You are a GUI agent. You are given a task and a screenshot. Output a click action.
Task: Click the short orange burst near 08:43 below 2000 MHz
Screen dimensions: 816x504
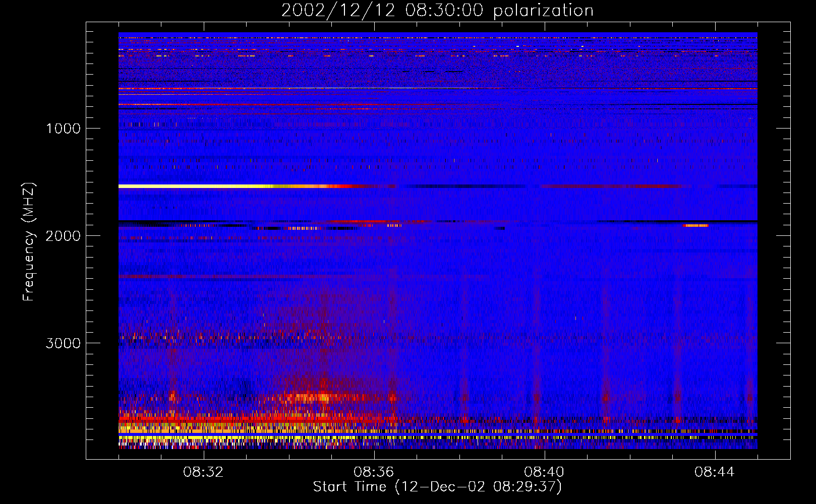696,225
